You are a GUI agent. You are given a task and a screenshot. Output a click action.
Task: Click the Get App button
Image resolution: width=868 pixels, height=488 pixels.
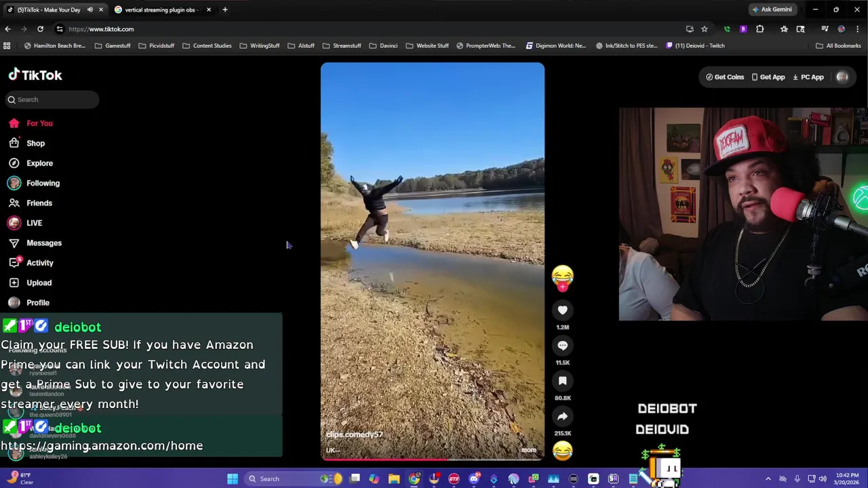pos(768,77)
